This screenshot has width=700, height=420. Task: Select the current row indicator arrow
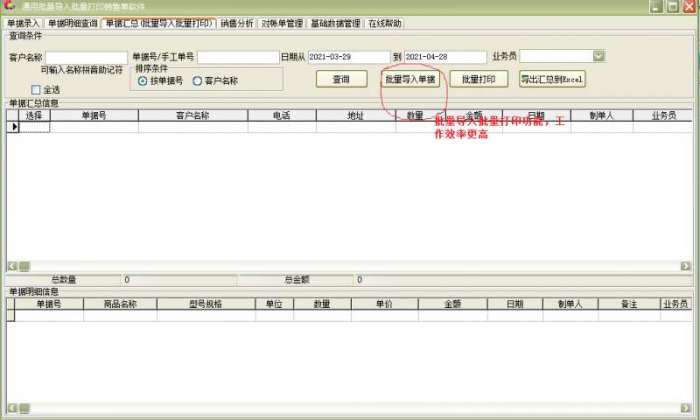point(13,127)
